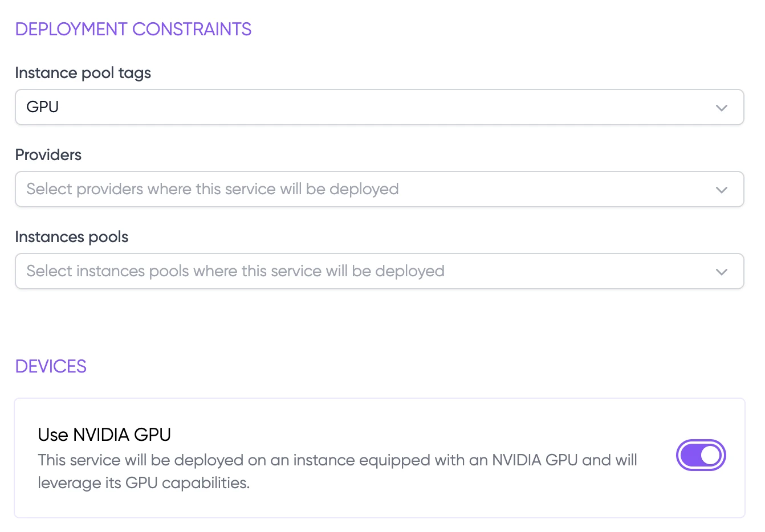
Task: Click the Use NVIDIA GPU label text
Action: click(x=104, y=434)
